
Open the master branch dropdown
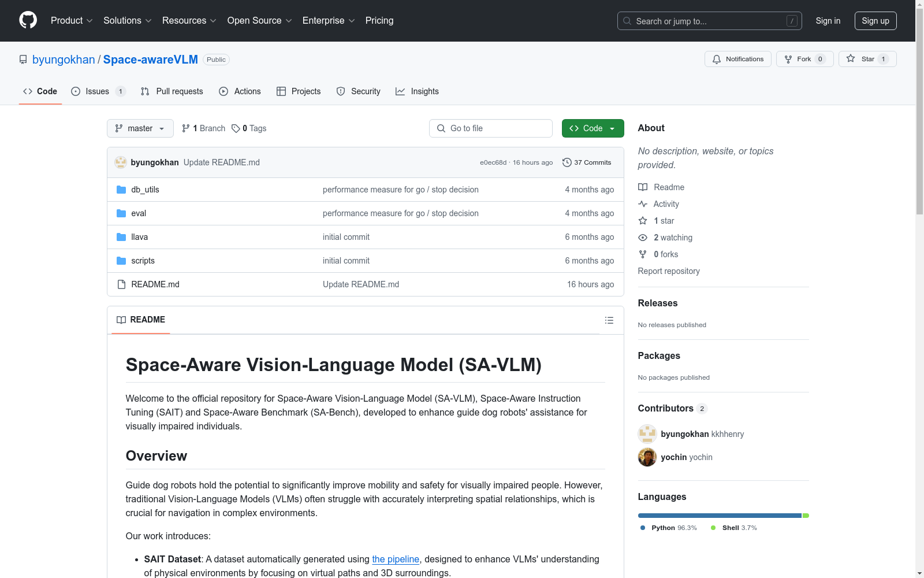pos(140,128)
